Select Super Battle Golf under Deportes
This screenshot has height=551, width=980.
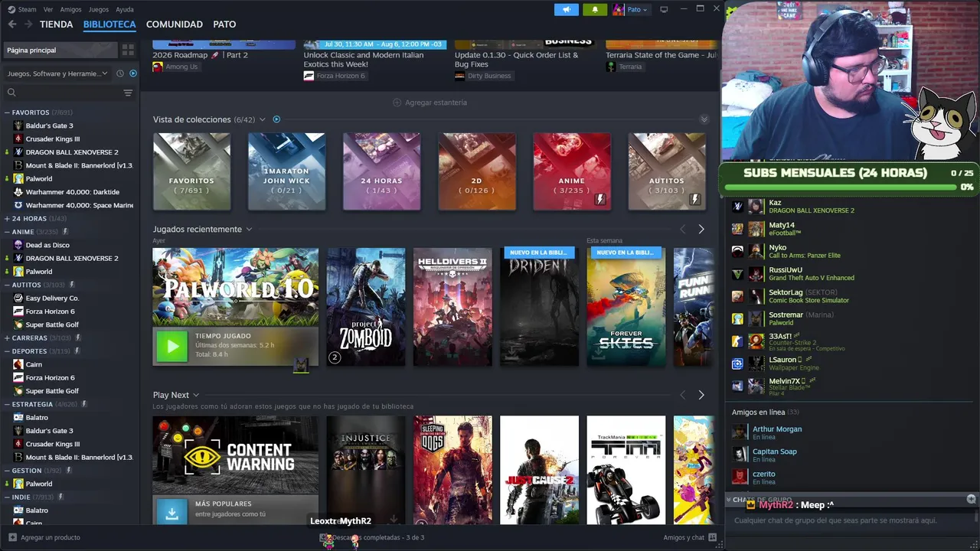pos(52,391)
